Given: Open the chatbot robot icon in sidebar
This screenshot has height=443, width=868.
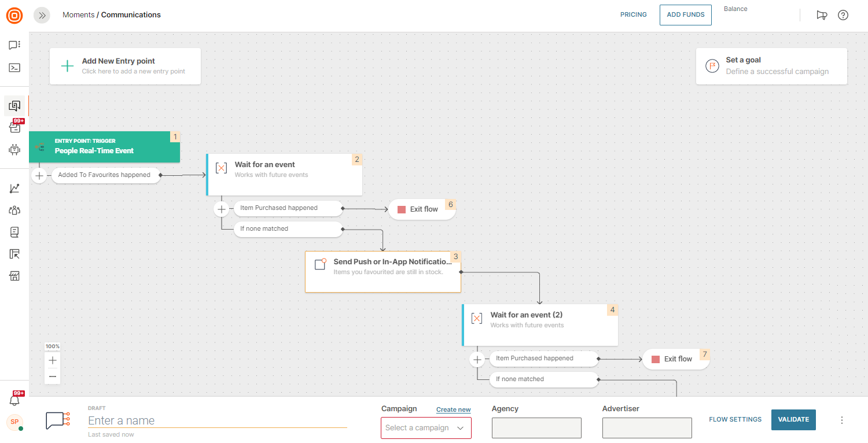Looking at the screenshot, I should tap(14, 150).
